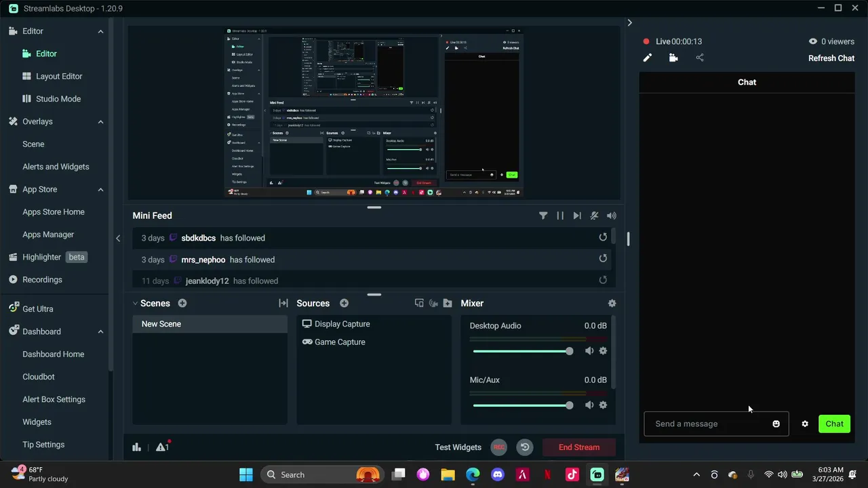
Task: Replay the mrs_nephoo follow alert
Action: coord(603,258)
